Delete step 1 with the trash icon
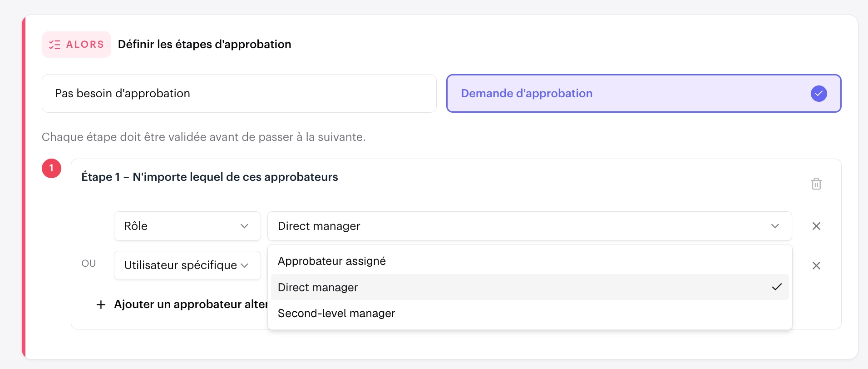This screenshot has width=868, height=369. click(816, 184)
